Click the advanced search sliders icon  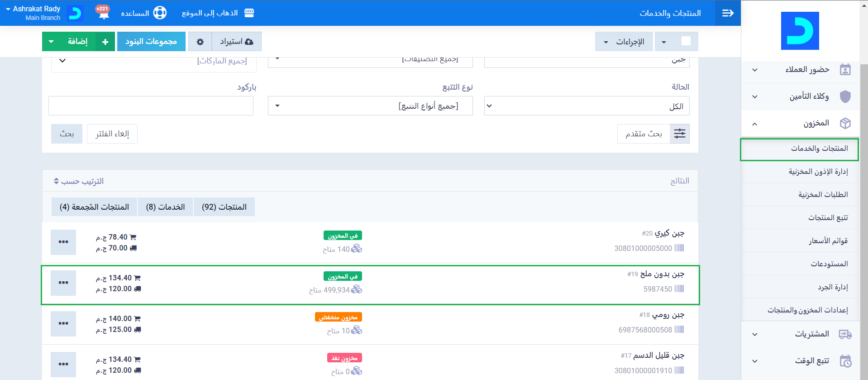tap(679, 134)
